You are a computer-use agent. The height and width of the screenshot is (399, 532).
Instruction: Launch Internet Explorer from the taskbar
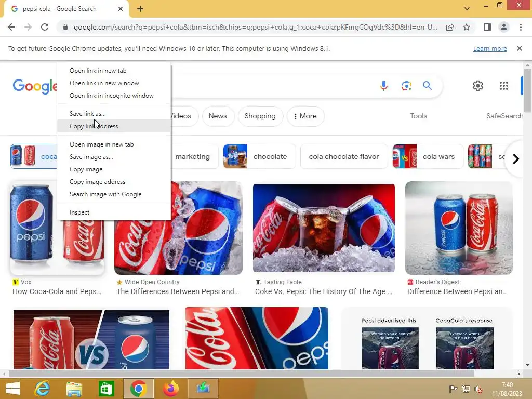click(42, 389)
